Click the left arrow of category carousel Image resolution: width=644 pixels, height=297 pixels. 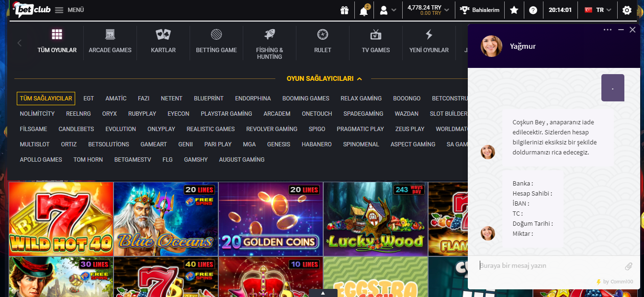coord(20,43)
